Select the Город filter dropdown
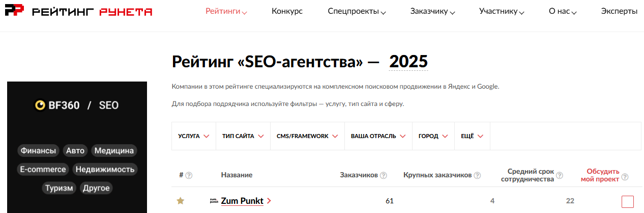The width and height of the screenshot is (644, 213). click(x=433, y=136)
